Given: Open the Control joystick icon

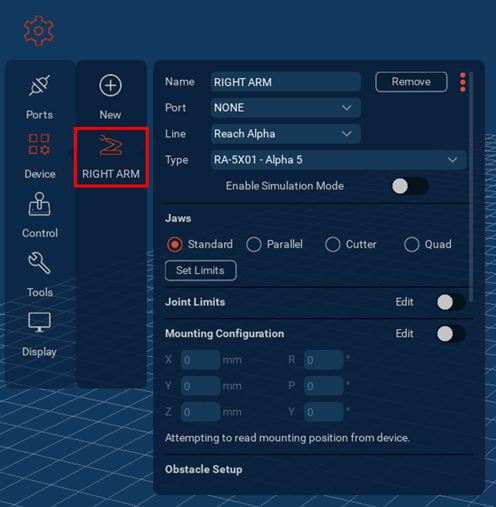Looking at the screenshot, I should 39,204.
